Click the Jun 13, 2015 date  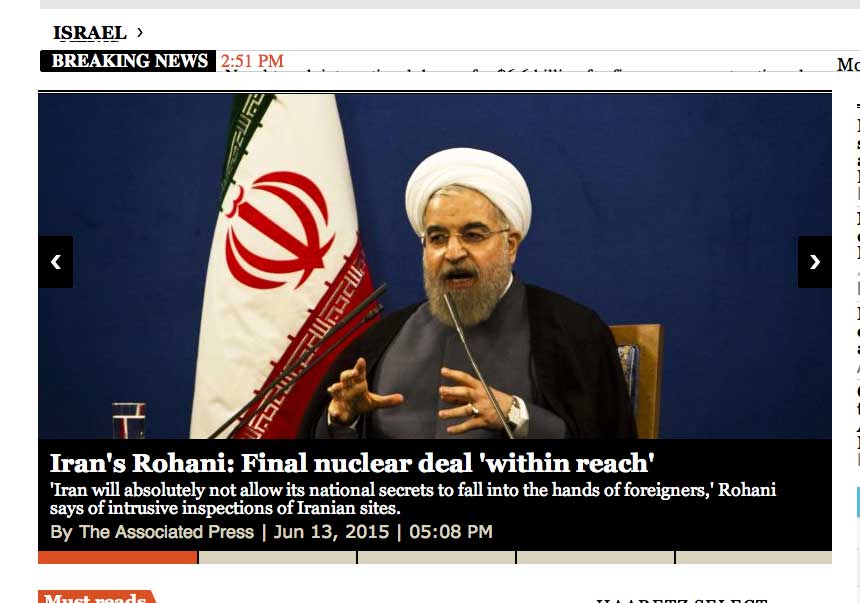pyautogui.click(x=331, y=532)
